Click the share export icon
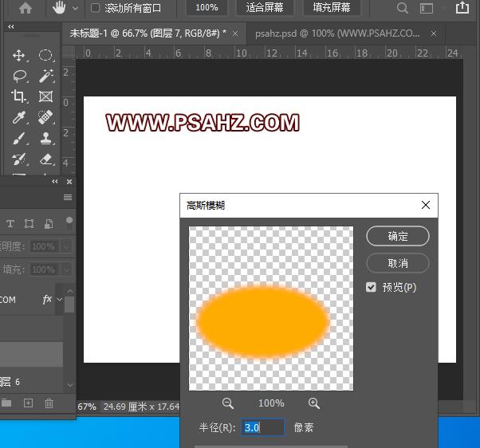Image resolution: width=480 pixels, height=448 pixels. (x=462, y=7)
